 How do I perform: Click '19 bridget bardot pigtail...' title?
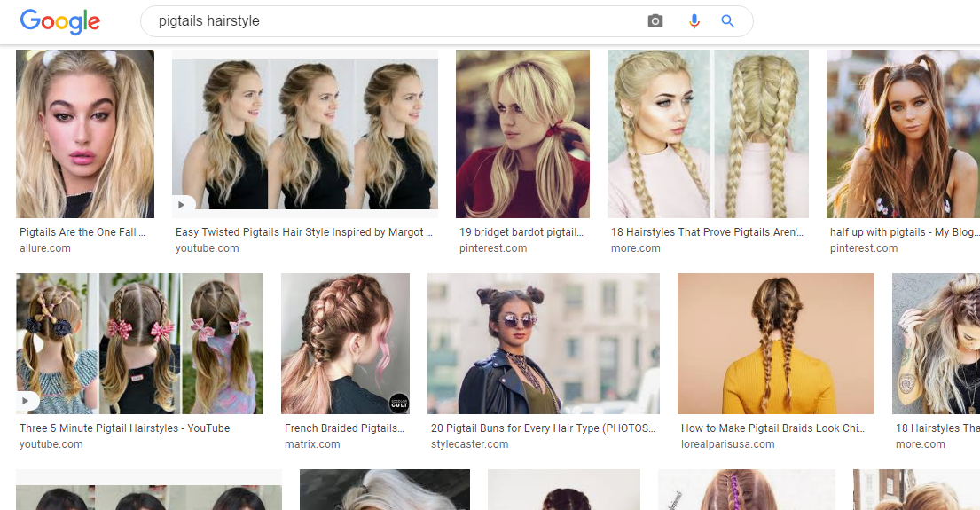521,232
